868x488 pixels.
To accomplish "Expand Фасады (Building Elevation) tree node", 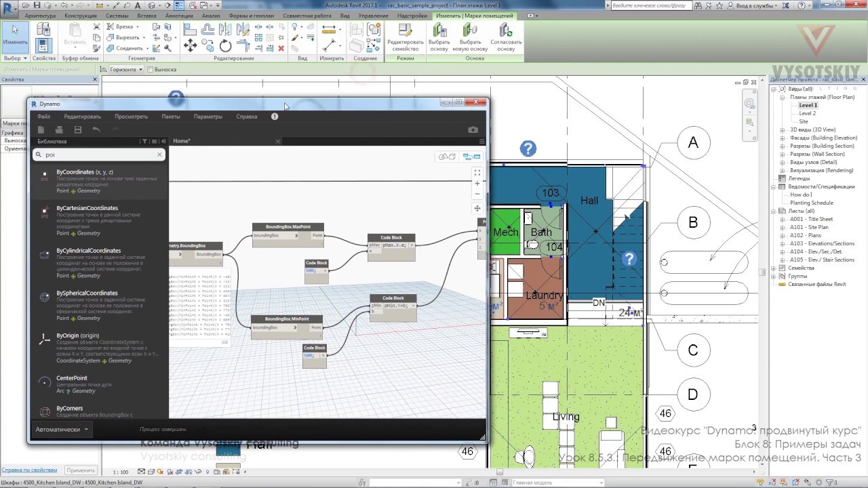I will click(x=782, y=138).
